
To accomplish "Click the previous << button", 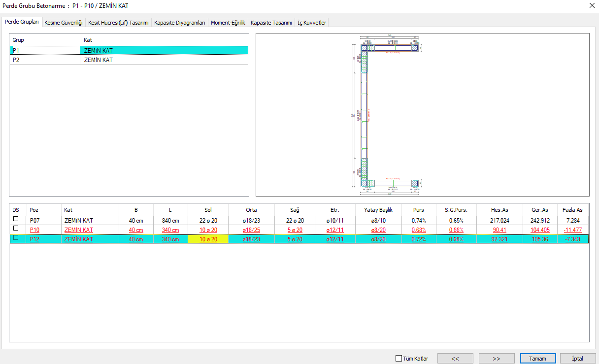I will click(455, 359).
